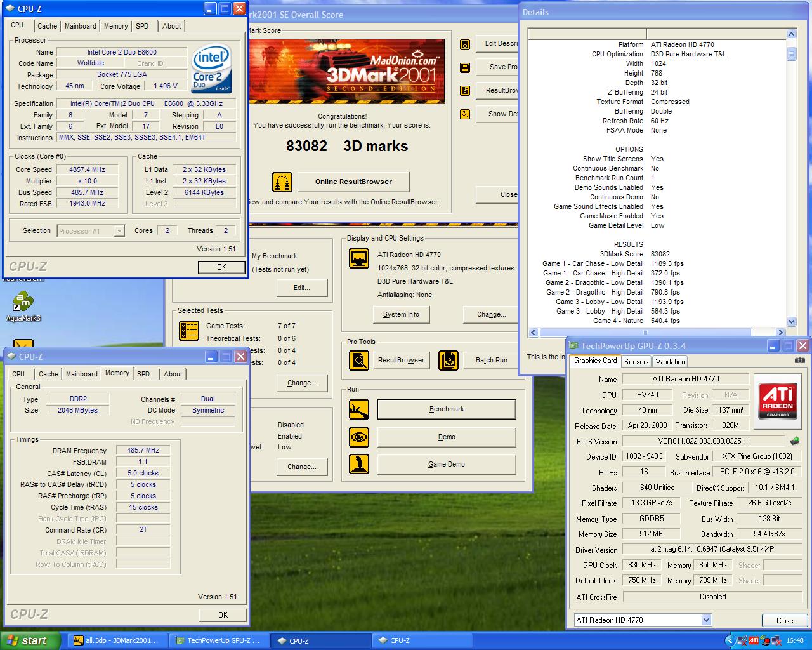Viewport: 812px width, 650px height.
Task: Click the Game Demo button
Action: point(447,464)
